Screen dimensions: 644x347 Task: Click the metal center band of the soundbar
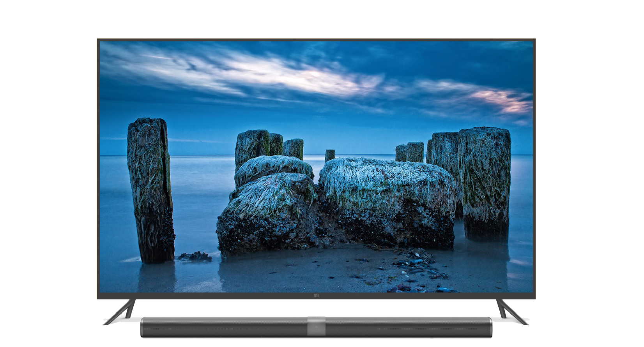(x=316, y=327)
